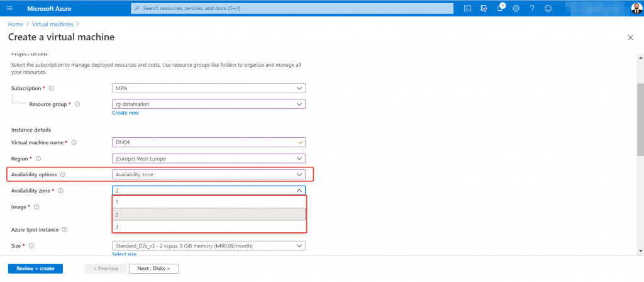Select availability zone 3 from list
Viewport: 644px width, 282px height.
[x=209, y=227]
